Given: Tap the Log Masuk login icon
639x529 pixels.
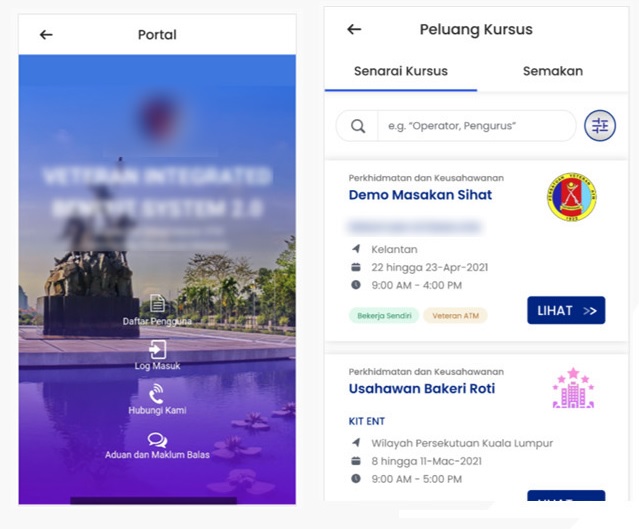Looking at the screenshot, I should coord(157,349).
